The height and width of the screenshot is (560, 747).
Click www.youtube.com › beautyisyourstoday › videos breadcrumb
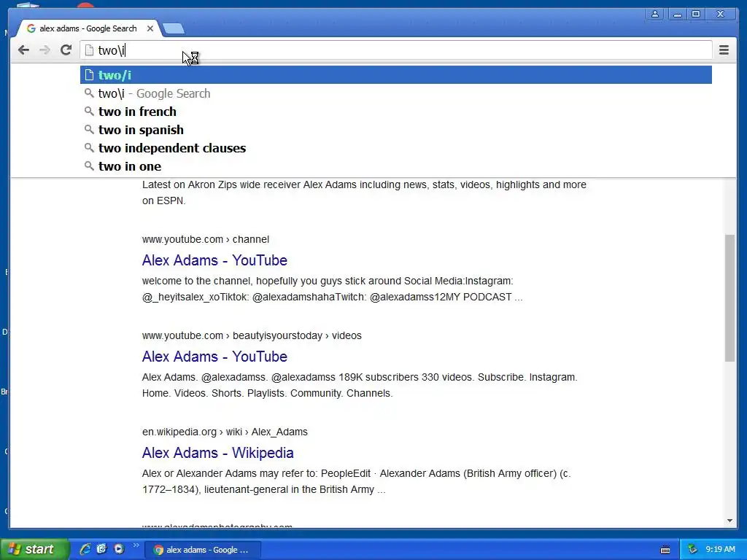[x=252, y=335]
